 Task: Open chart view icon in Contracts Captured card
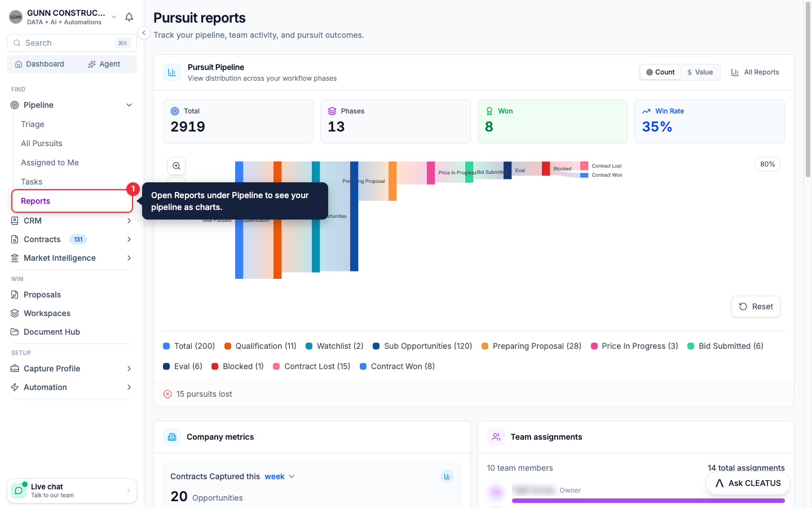tap(447, 476)
